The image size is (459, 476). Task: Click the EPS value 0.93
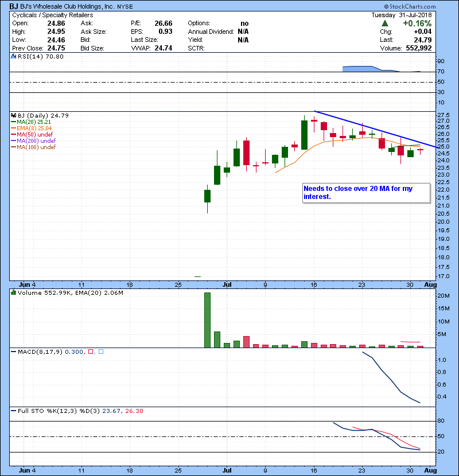166,32
